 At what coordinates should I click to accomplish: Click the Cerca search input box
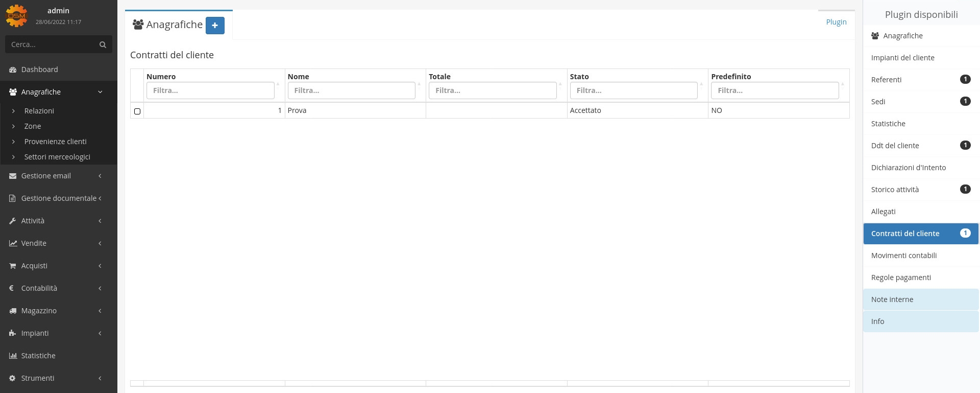point(51,44)
